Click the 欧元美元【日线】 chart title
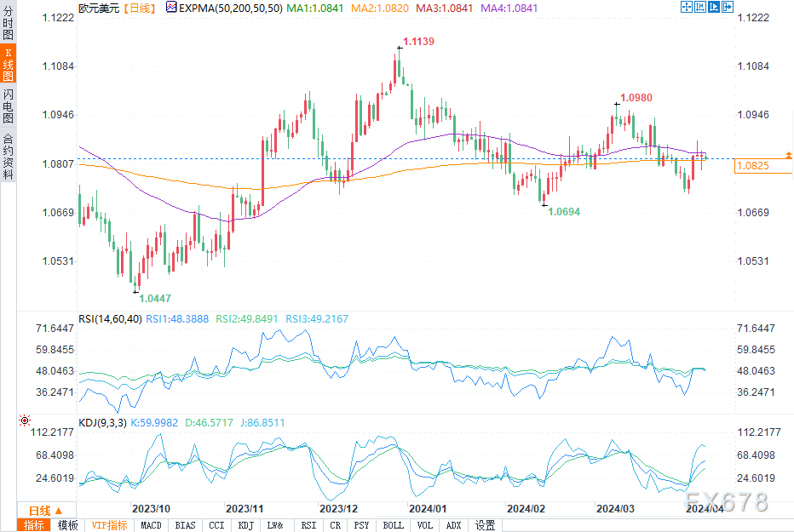The width and height of the screenshot is (794, 532). (118, 9)
